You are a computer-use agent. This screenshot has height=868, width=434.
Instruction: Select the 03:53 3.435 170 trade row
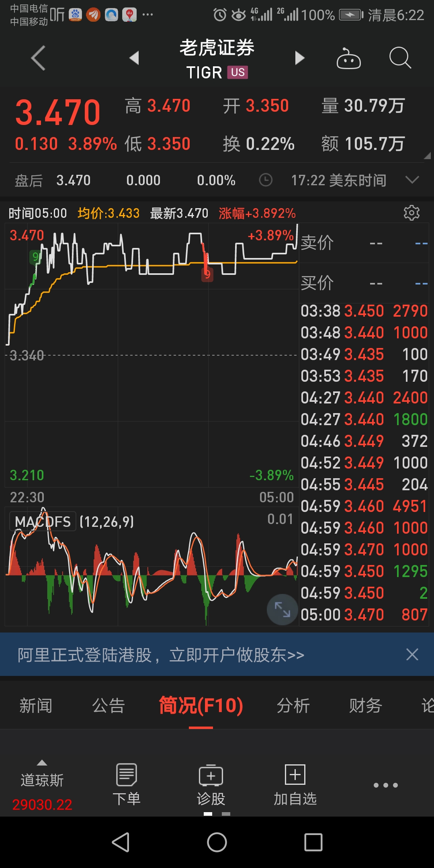[364, 376]
